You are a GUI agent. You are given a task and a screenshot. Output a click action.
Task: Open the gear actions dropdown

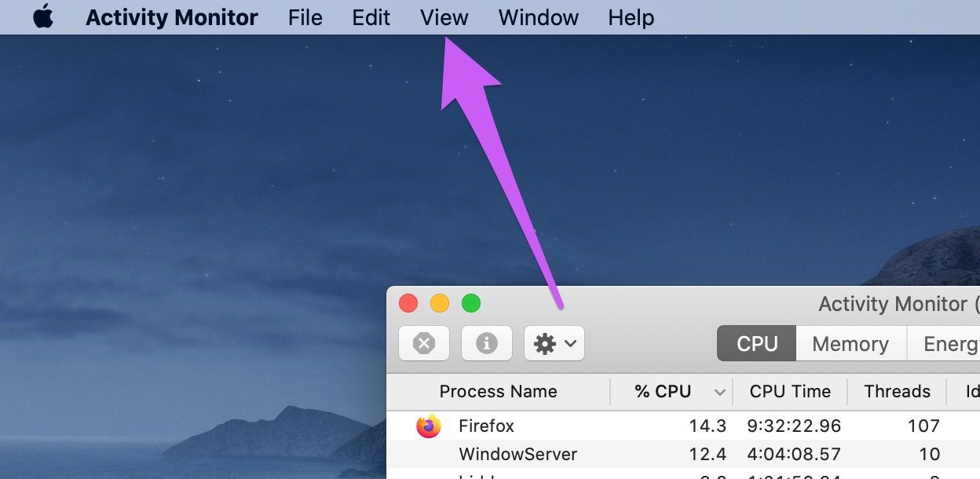click(x=554, y=343)
